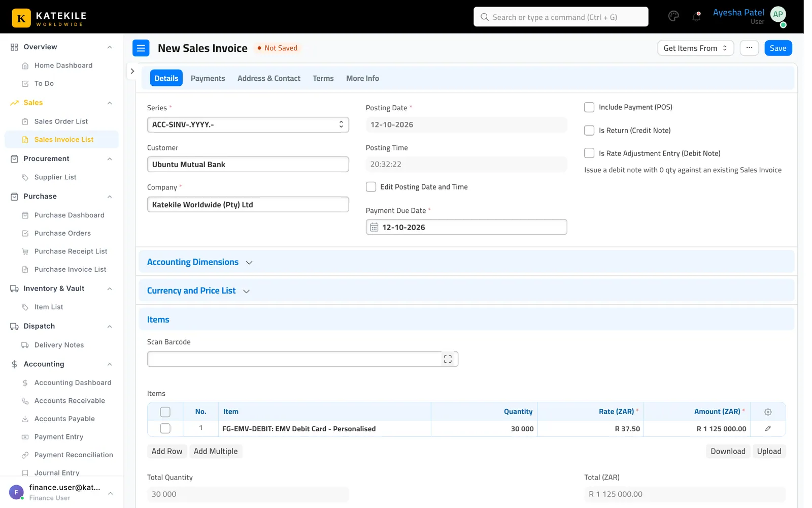Click the Payment Reconciliation icon
Image resolution: width=812 pixels, height=508 pixels.
25,455
